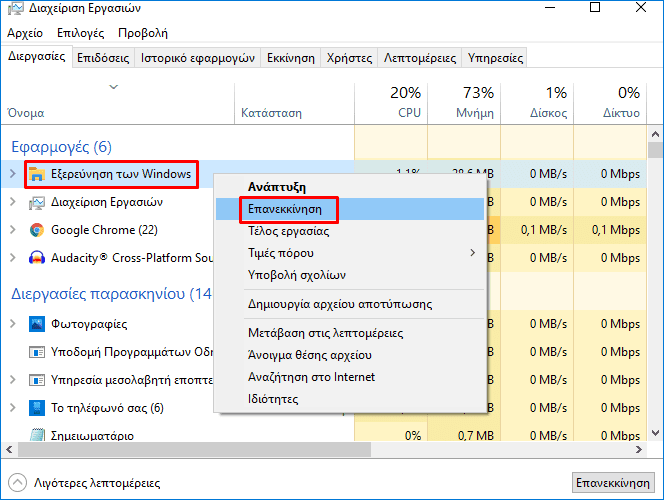Select the Διεργασίες tab

36,56
